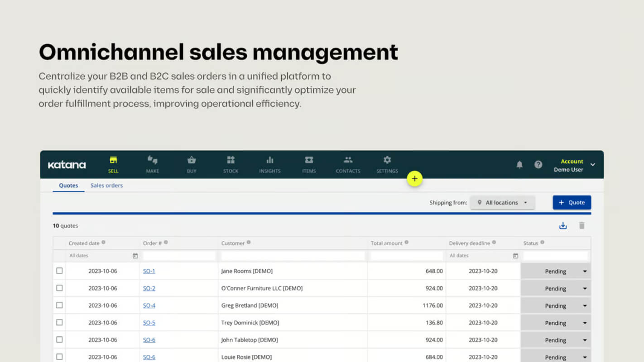Select the SO-1 row checkbox
Viewport: 644px width, 362px height.
(x=59, y=271)
